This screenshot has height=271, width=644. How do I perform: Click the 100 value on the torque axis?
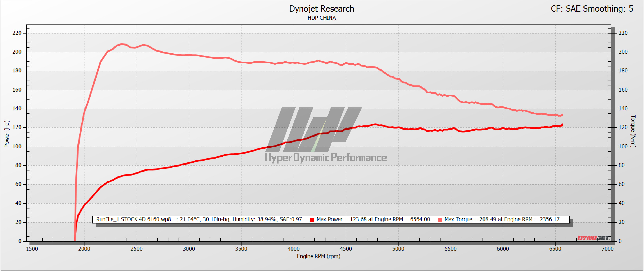[x=623, y=146]
